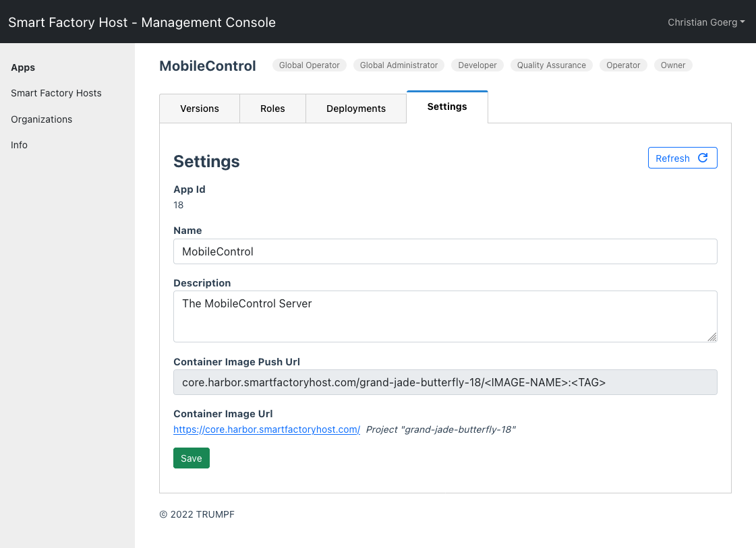Open the Info sidebar item
The image size is (756, 548).
coord(19,145)
